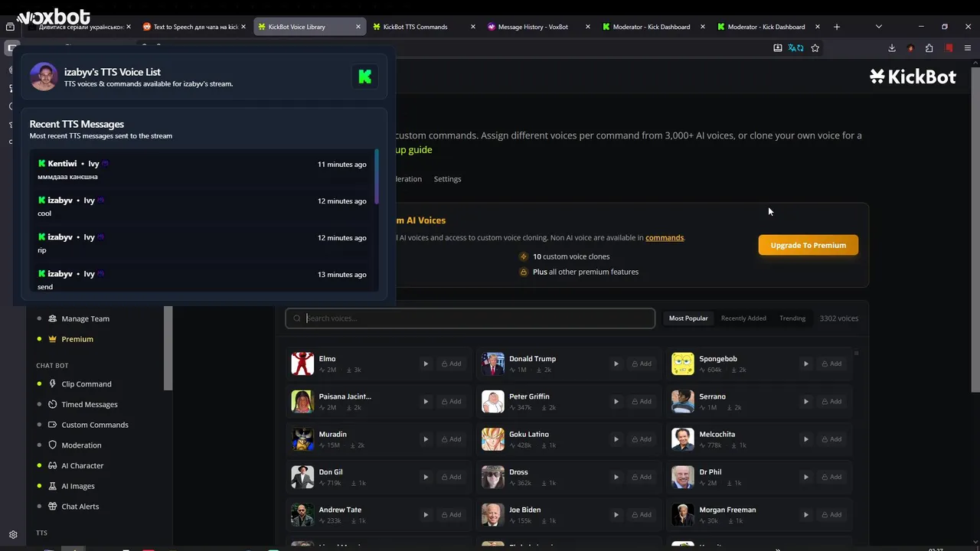Open Timed Messages in the sidebar
The height and width of the screenshot is (551, 980).
90,404
